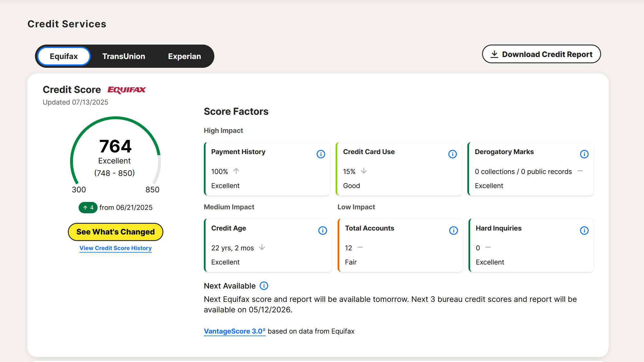Screen dimensions: 644x362
Task: Click the Equifax logo
Action: [x=127, y=90]
